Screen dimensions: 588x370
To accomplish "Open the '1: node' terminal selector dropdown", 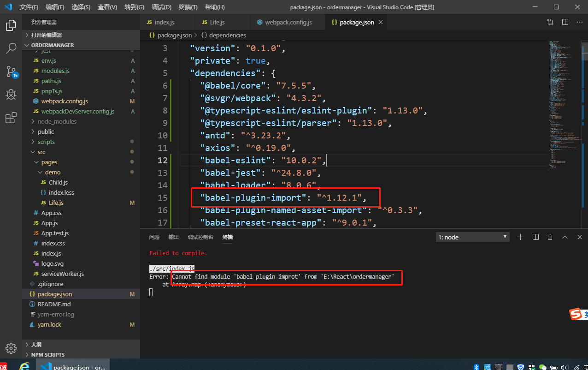I will [x=472, y=237].
